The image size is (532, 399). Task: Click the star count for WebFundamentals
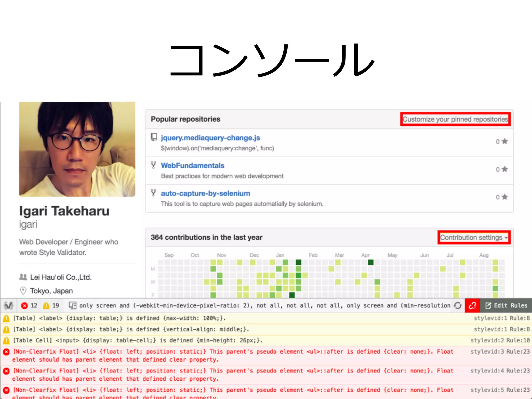click(x=502, y=169)
